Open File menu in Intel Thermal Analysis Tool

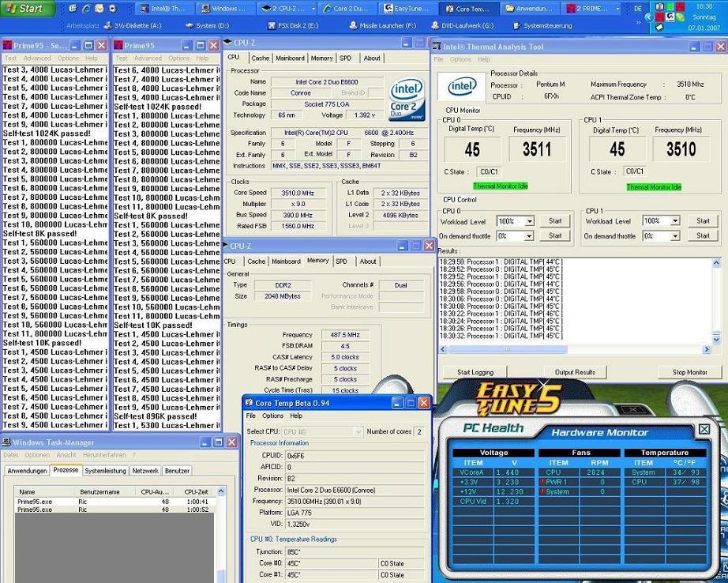(x=439, y=59)
